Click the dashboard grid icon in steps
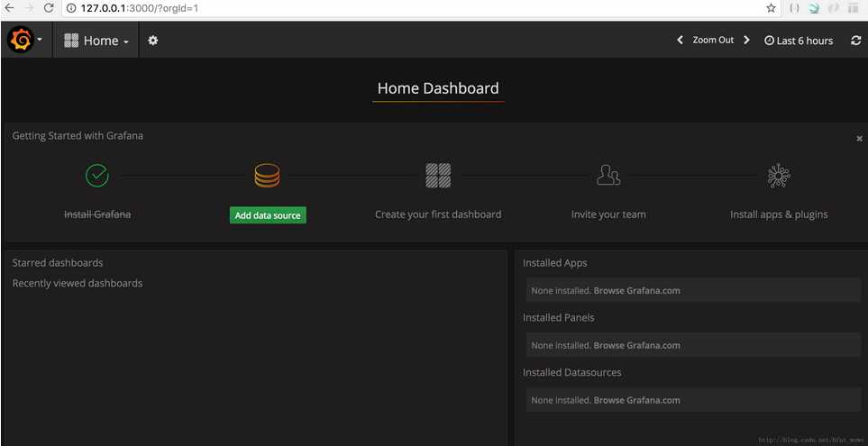Image resolution: width=868 pixels, height=446 pixels. click(x=438, y=176)
